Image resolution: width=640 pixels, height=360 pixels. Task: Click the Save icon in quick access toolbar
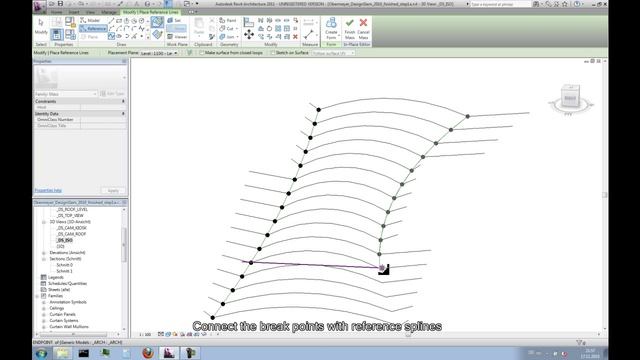(60, 4)
